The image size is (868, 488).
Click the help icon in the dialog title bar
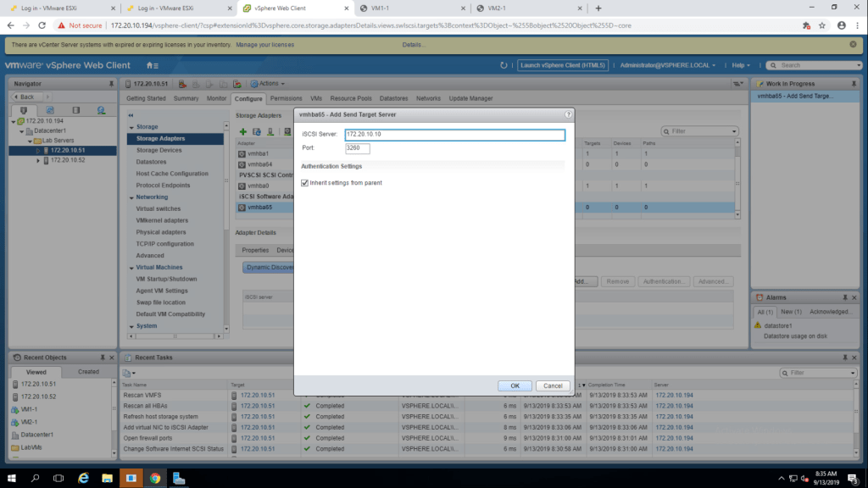coord(567,114)
